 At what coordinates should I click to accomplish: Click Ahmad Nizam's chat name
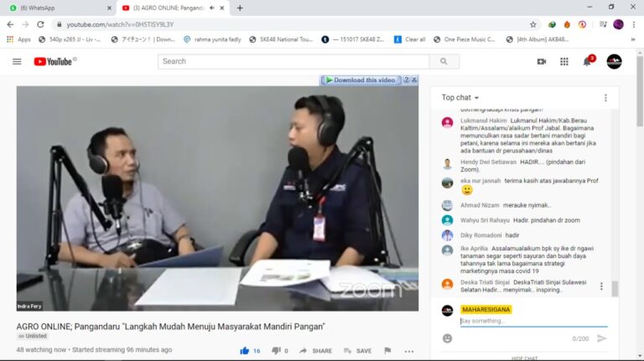[x=480, y=205]
